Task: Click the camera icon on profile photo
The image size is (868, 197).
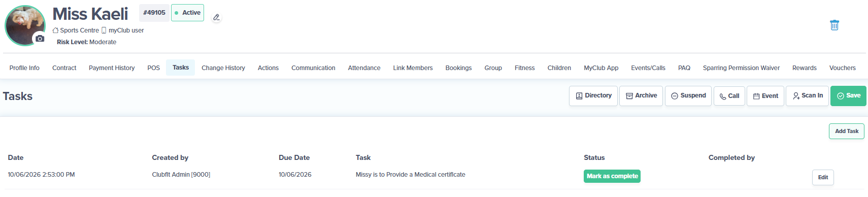Action: (40, 39)
